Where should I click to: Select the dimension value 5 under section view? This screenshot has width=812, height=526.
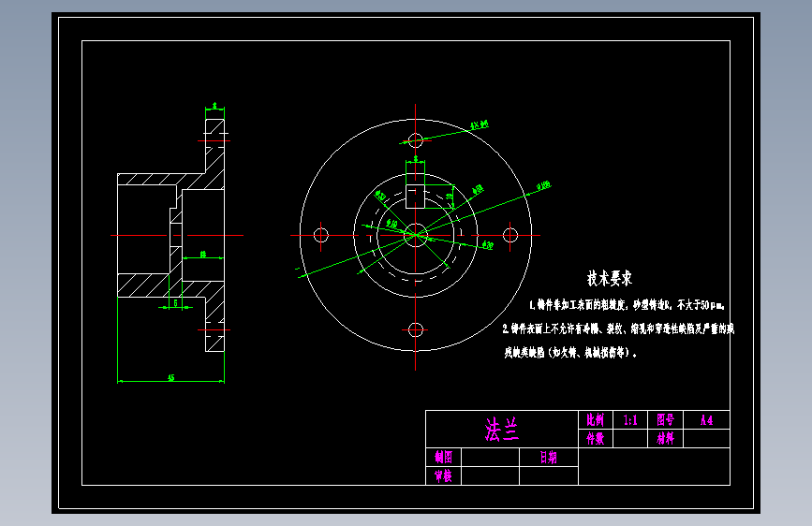(175, 303)
